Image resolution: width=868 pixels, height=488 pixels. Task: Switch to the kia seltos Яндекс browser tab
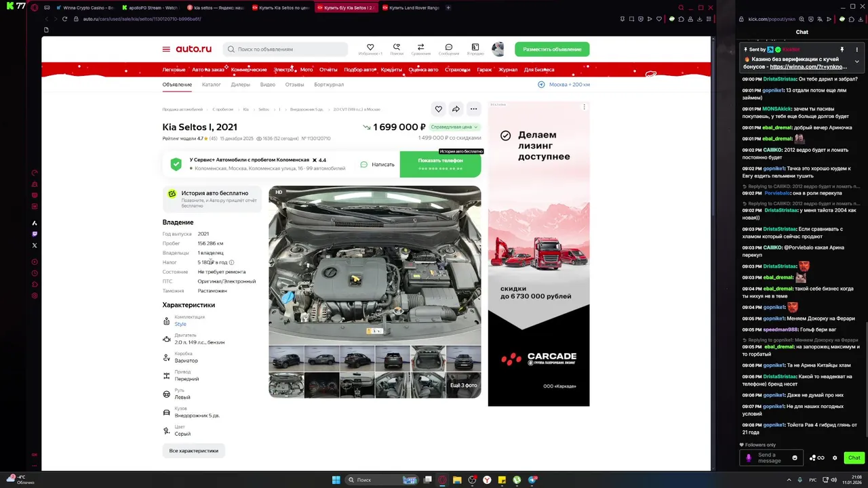pos(215,7)
